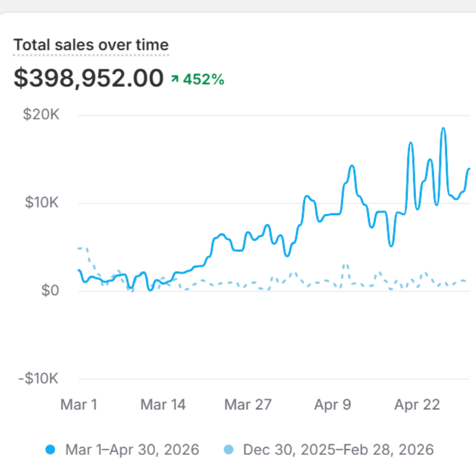Image resolution: width=476 pixels, height=476 pixels.
Task: Toggle the Dec 30, 2025–Feb 28, 2026 legend dot
Action: tap(229, 450)
